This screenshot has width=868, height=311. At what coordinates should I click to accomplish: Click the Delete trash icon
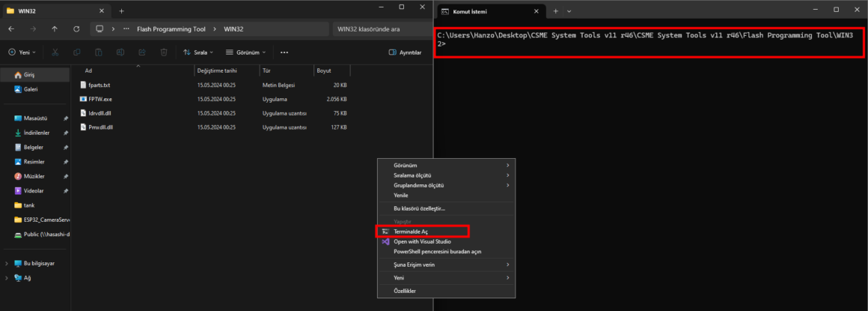coord(163,52)
